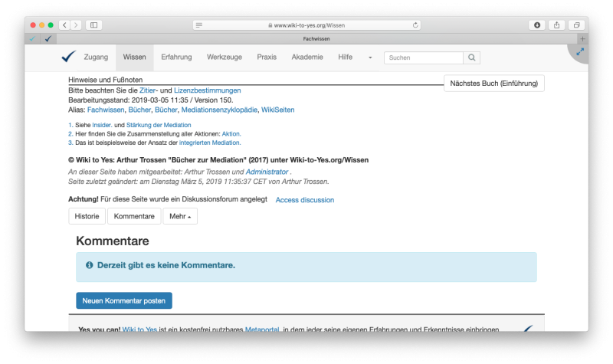Open Safari downloads list
Image resolution: width=613 pixels, height=364 pixels.
(537, 25)
